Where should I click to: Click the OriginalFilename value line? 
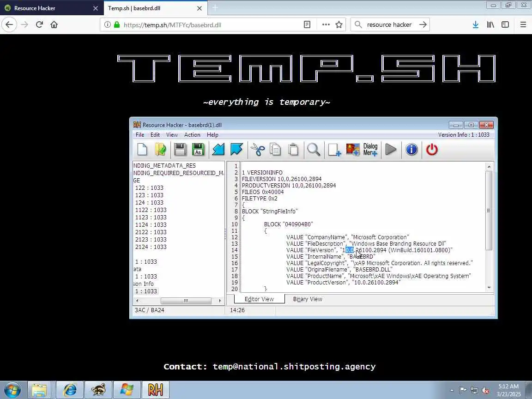[x=339, y=269]
